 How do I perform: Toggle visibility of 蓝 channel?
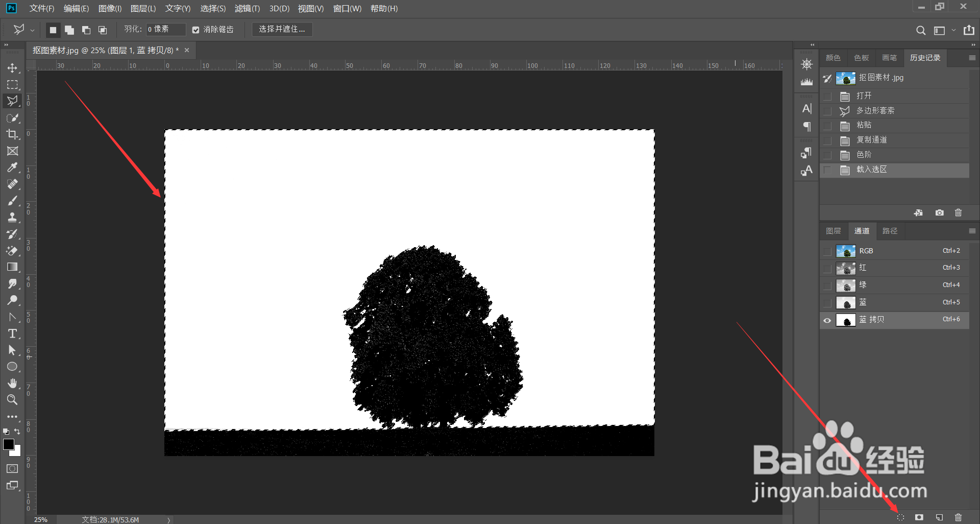[x=827, y=303]
